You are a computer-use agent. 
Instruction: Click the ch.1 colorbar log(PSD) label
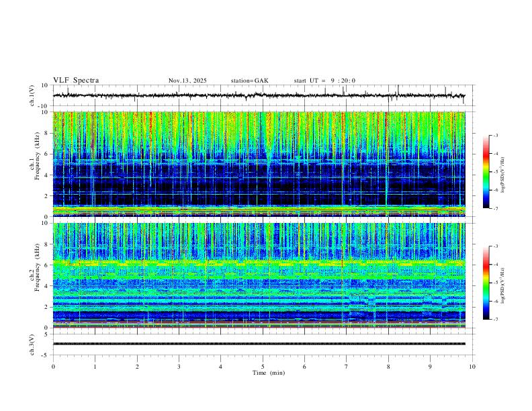click(502, 175)
